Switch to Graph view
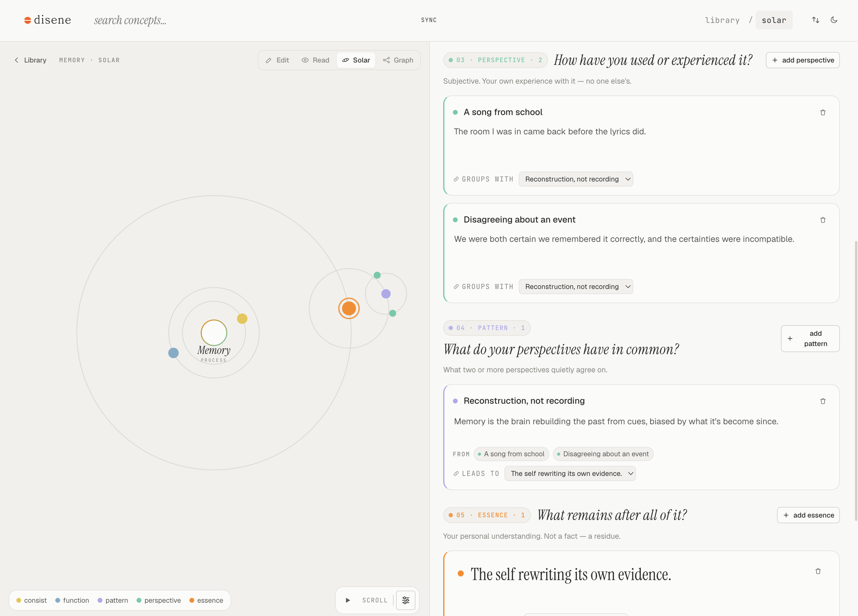The height and width of the screenshot is (616, 858). 398,60
